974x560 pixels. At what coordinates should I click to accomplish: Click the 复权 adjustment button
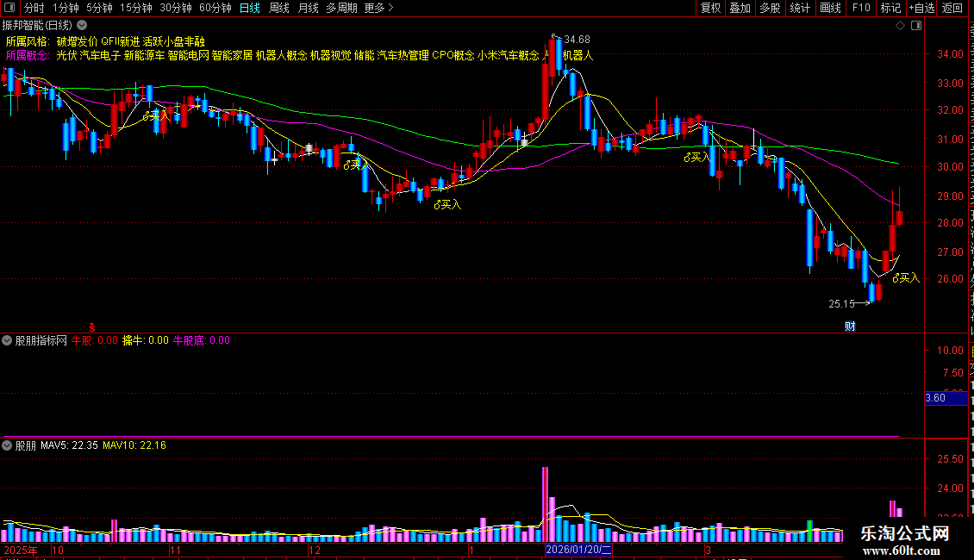(x=710, y=8)
